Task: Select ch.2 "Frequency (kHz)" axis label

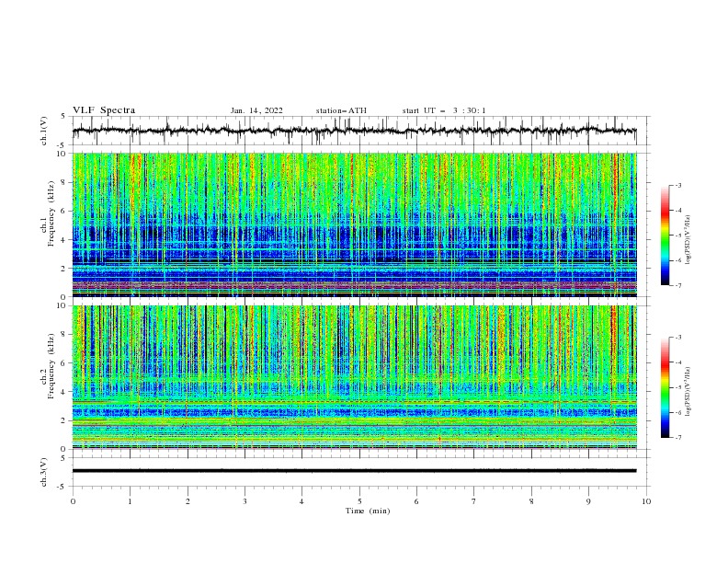Action: 51,366
